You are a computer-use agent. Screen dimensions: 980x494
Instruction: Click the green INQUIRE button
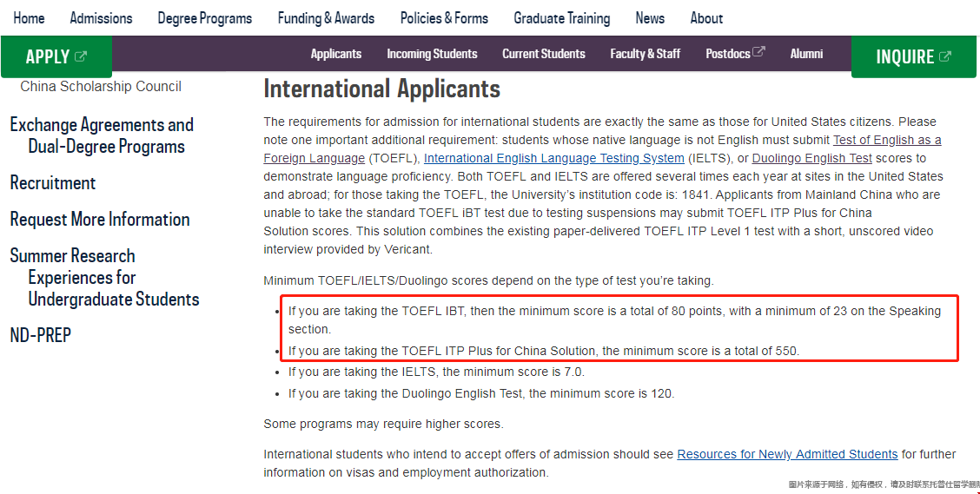(x=913, y=57)
